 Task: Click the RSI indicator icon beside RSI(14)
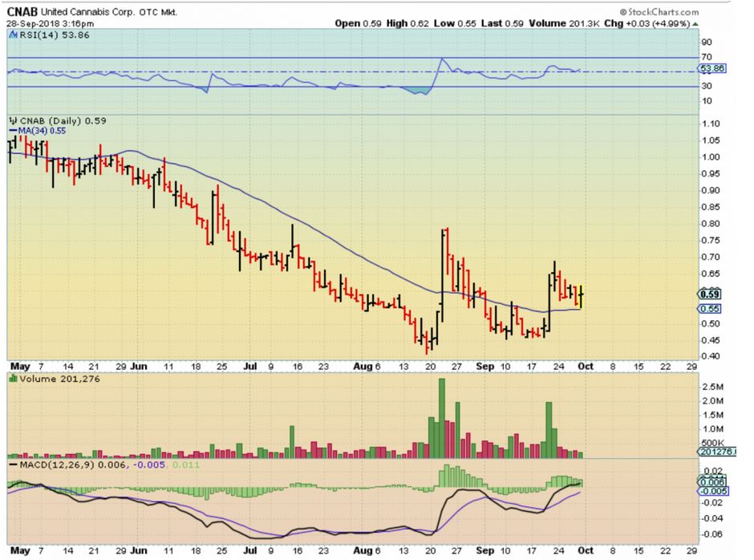[14, 34]
